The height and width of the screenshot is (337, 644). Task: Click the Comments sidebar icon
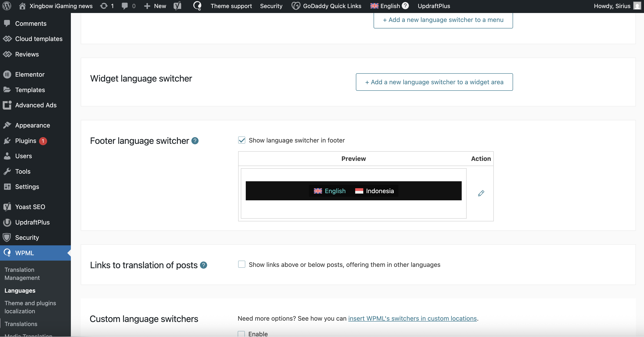(7, 24)
